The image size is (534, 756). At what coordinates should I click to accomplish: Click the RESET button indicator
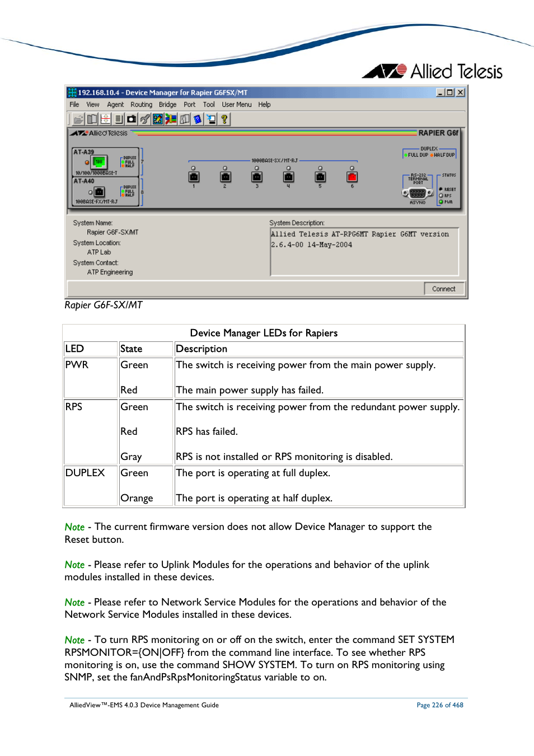[x=441, y=190]
